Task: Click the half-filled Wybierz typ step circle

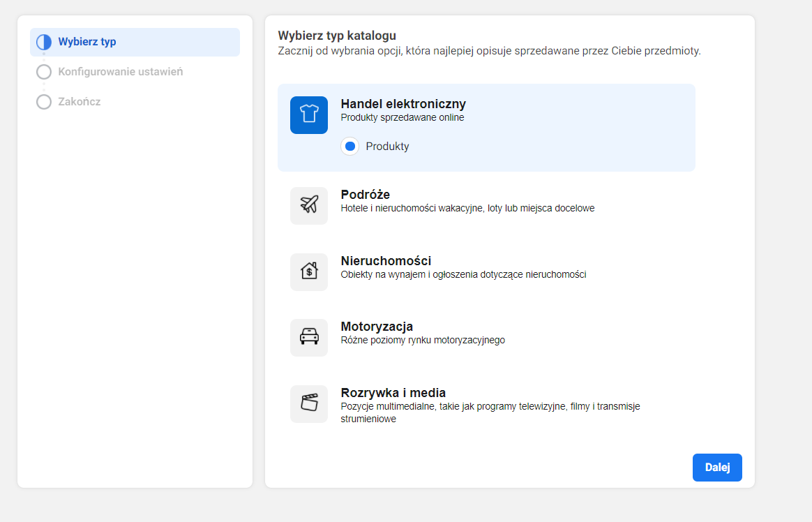Action: [44, 42]
